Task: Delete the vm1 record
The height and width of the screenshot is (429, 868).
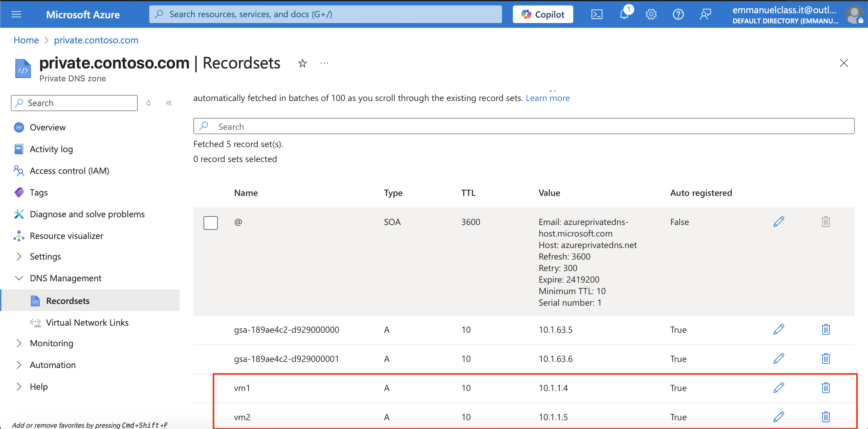Action: click(x=826, y=388)
